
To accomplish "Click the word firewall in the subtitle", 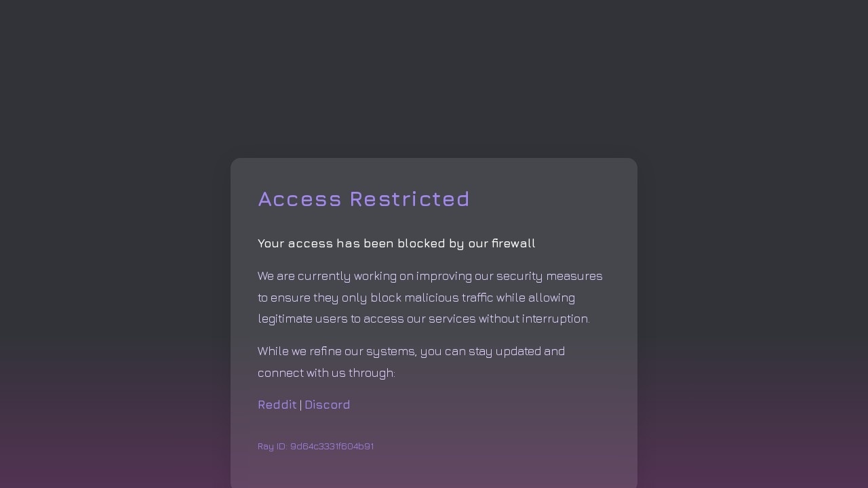I will pyautogui.click(x=513, y=243).
